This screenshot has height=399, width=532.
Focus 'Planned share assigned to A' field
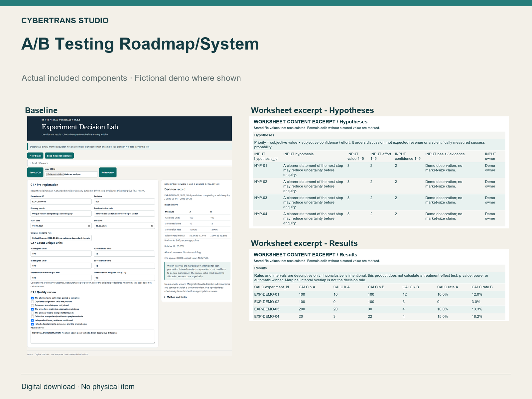[124, 278]
